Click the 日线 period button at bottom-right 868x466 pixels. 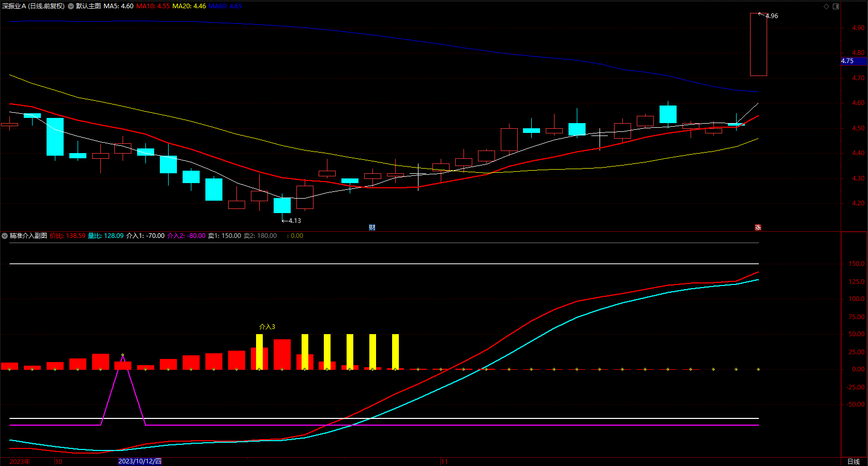point(854,461)
